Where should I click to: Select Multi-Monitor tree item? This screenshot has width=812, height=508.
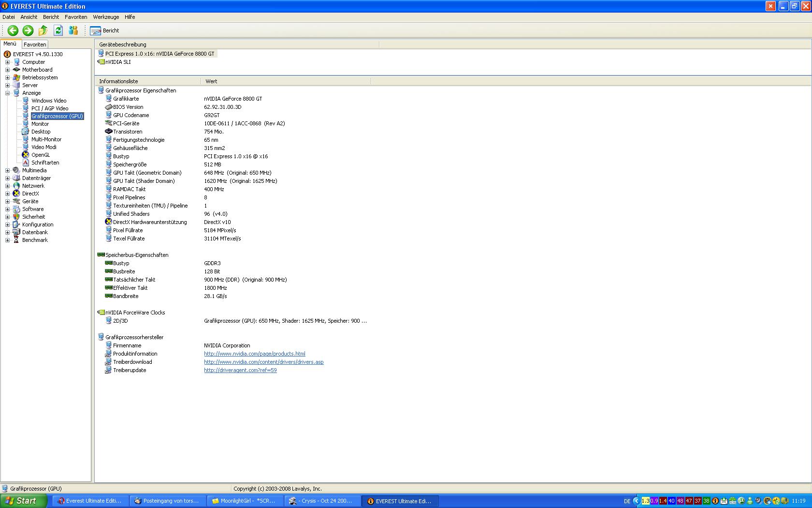pyautogui.click(x=46, y=139)
